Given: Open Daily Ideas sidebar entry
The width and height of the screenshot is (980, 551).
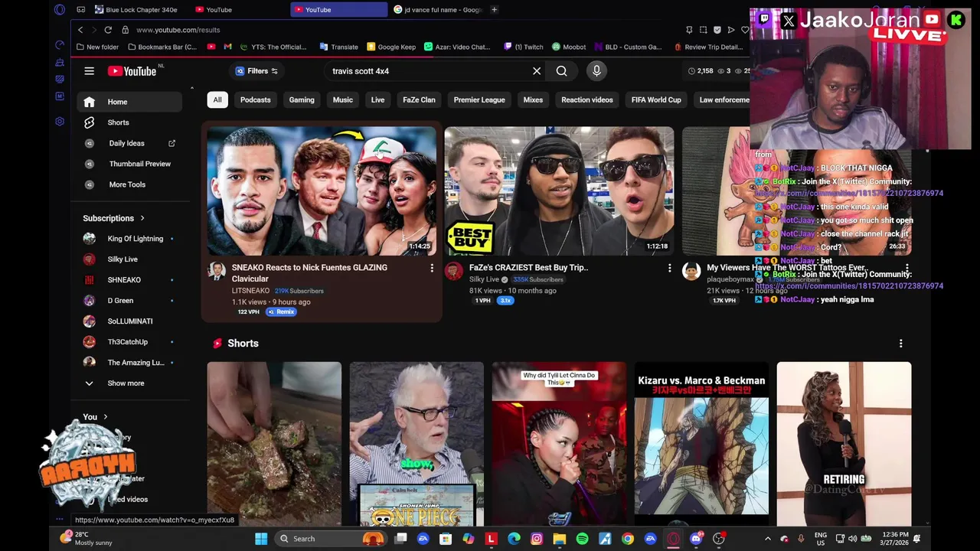Looking at the screenshot, I should [129, 143].
